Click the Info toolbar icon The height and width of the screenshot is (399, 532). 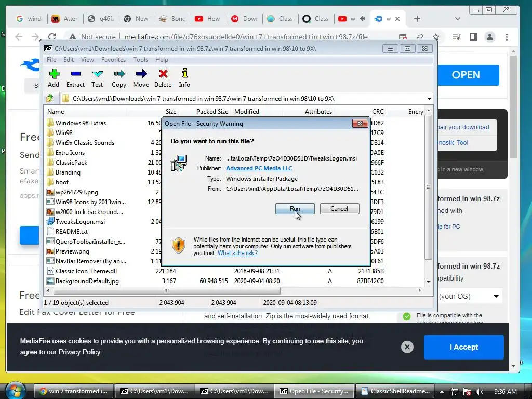[x=184, y=78]
